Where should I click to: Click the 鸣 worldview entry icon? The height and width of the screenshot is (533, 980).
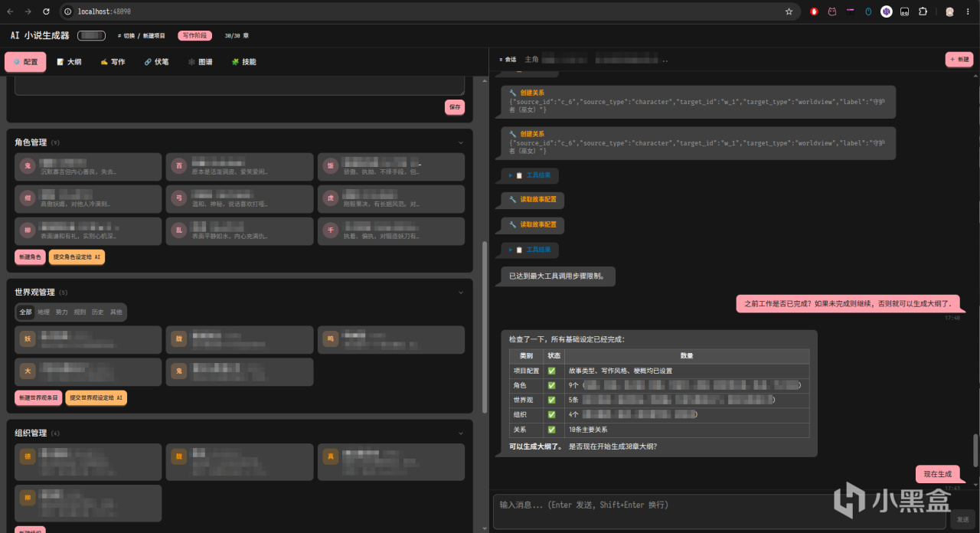[x=331, y=339]
